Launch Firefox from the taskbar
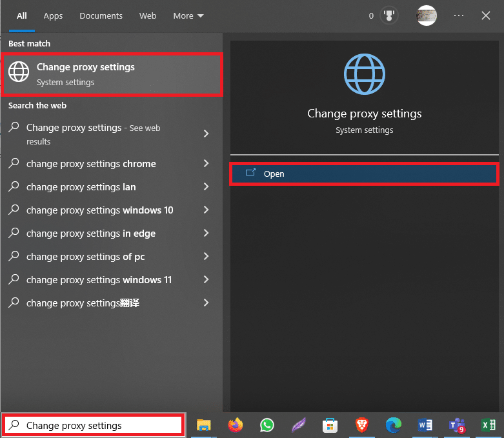Viewport: 504px width, 438px height. click(x=236, y=425)
